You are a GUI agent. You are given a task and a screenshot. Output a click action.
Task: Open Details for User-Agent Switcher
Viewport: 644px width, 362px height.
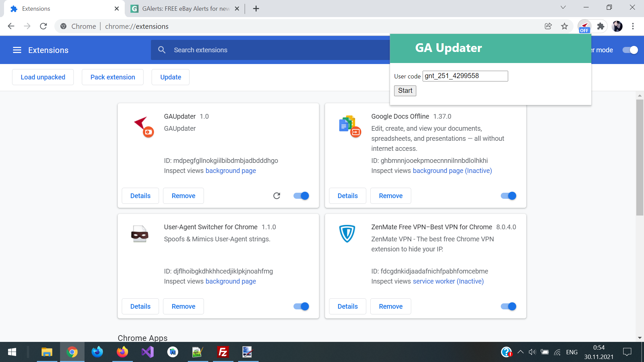(140, 306)
